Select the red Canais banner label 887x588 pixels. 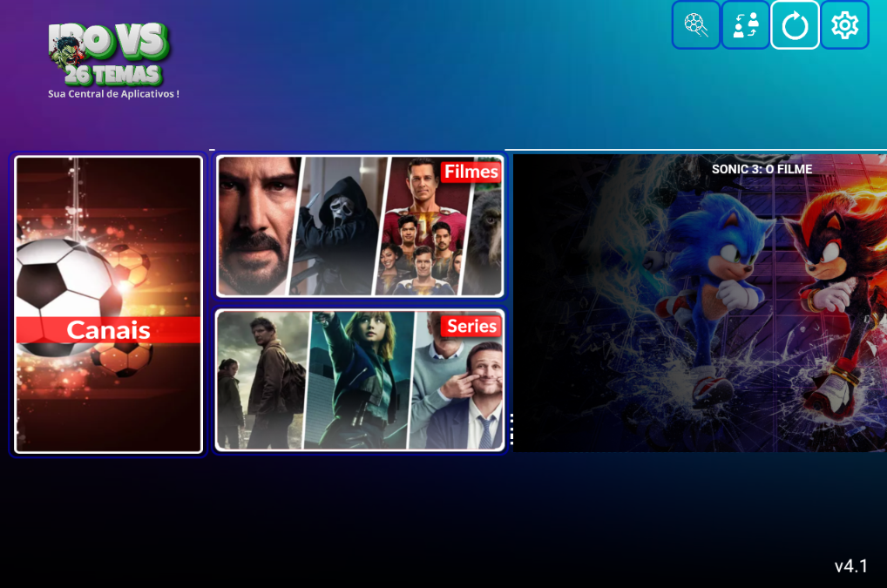point(108,330)
